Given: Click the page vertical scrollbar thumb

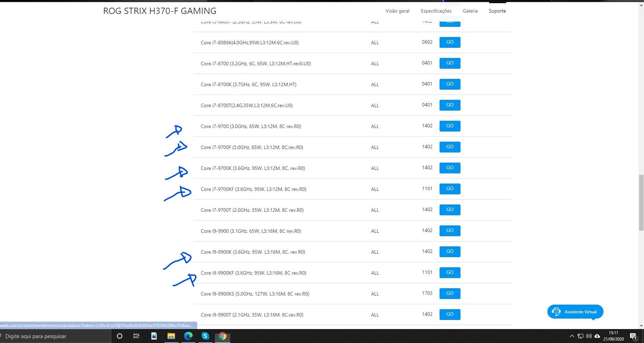Looking at the screenshot, I should (x=641, y=203).
